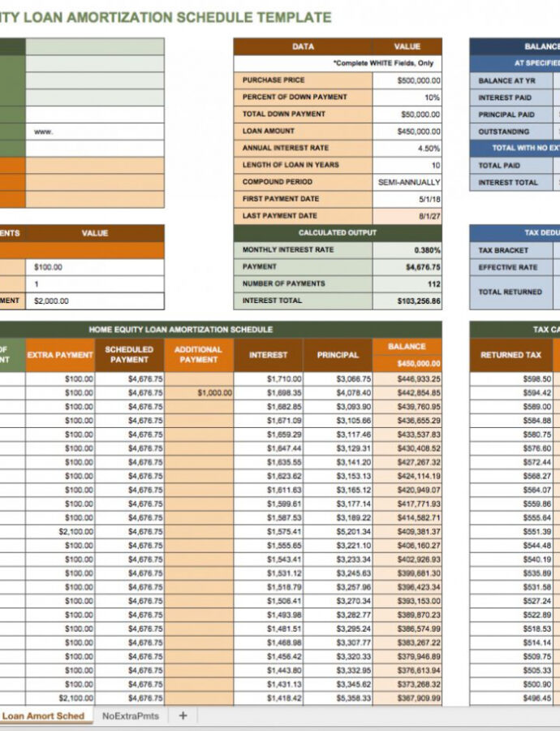The height and width of the screenshot is (731, 560).
Task: Select the Monthly Interest Rate 0.380% cell
Action: pos(407,250)
